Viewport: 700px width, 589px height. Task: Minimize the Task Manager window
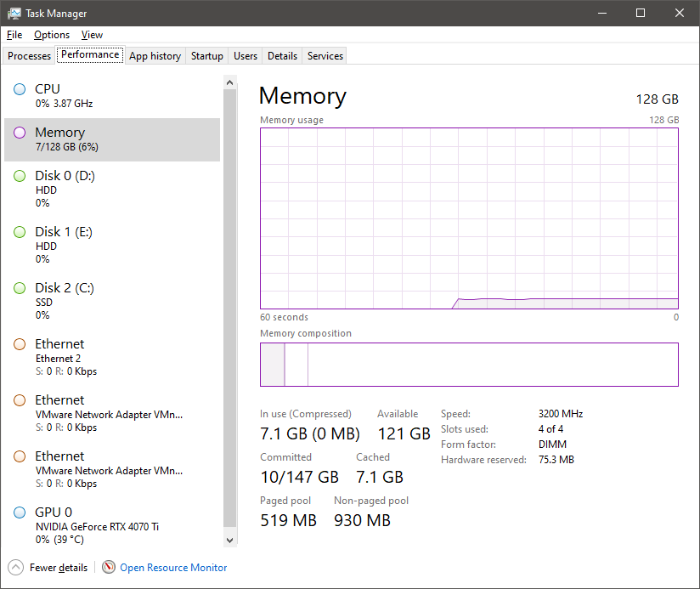(602, 13)
